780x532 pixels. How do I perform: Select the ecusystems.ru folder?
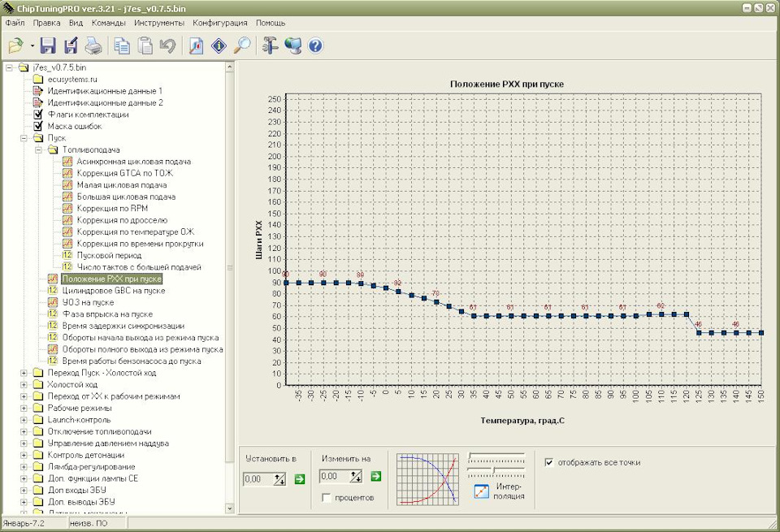[x=72, y=79]
